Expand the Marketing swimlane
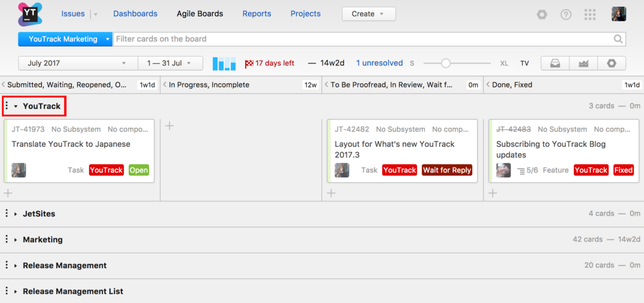The image size is (644, 303). pyautogui.click(x=16, y=240)
